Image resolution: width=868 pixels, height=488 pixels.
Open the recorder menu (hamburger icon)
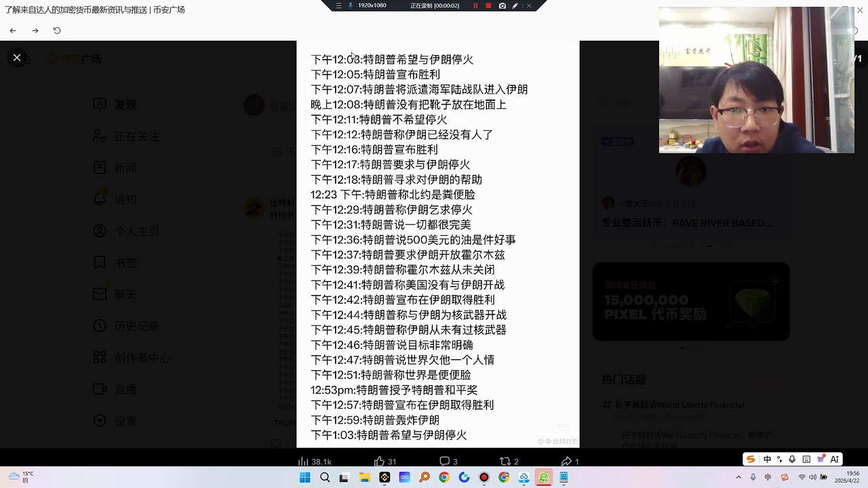click(338, 5)
